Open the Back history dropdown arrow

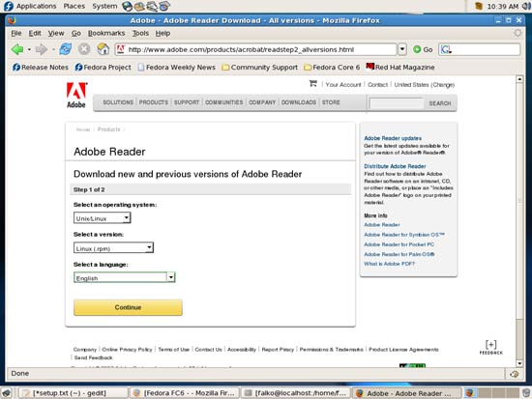29,50
